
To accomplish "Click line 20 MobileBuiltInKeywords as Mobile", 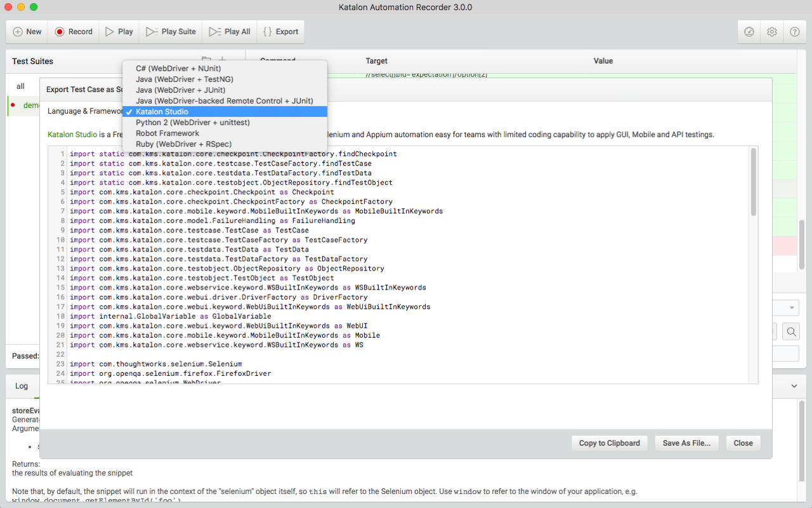I will tap(225, 336).
